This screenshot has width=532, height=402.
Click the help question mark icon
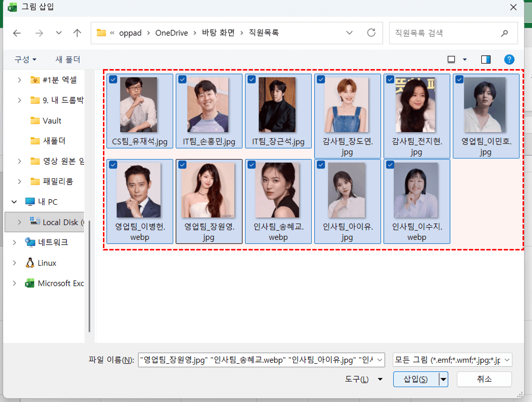tap(509, 60)
